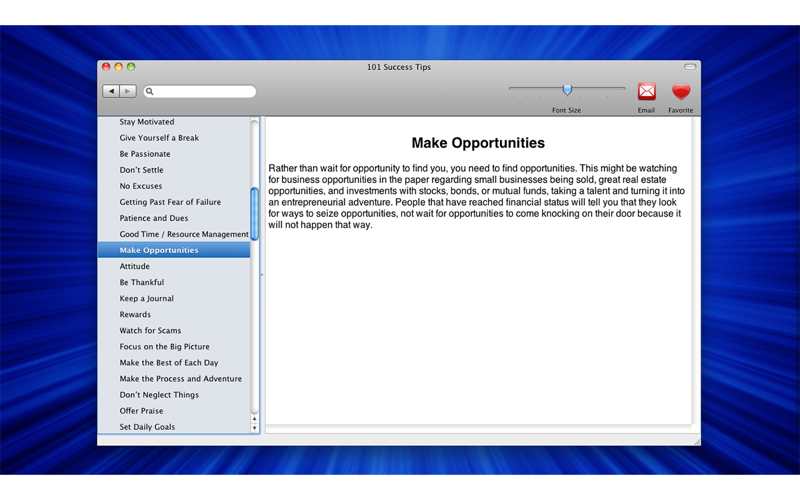800x500 pixels.
Task: Go forward with the right arrow button
Action: 128,91
